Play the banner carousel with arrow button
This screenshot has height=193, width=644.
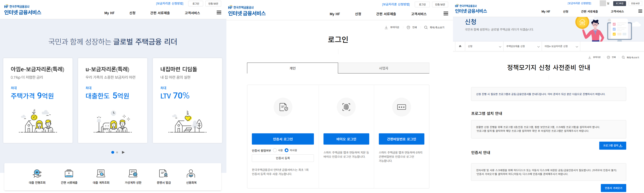pos(123,152)
